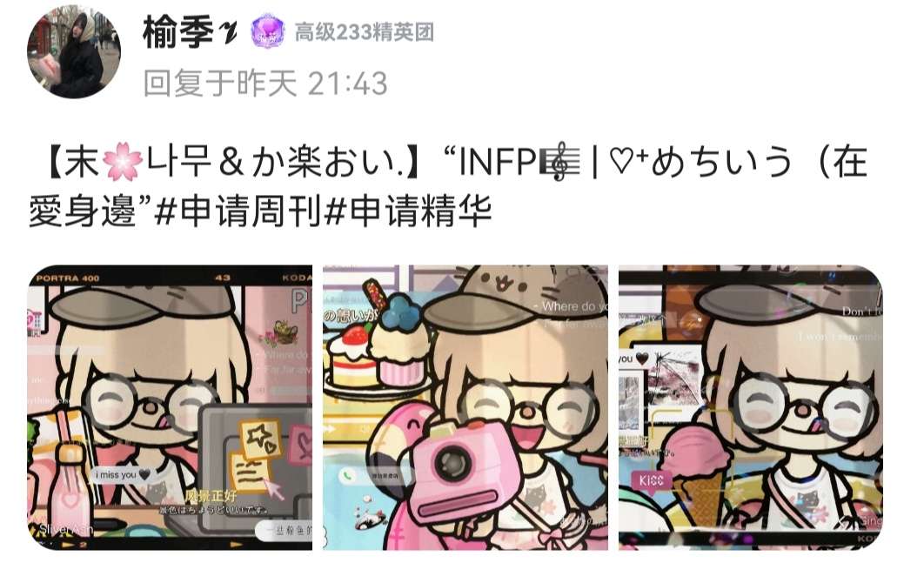
Task: Open the user's round profile avatar
Action: coord(74,51)
